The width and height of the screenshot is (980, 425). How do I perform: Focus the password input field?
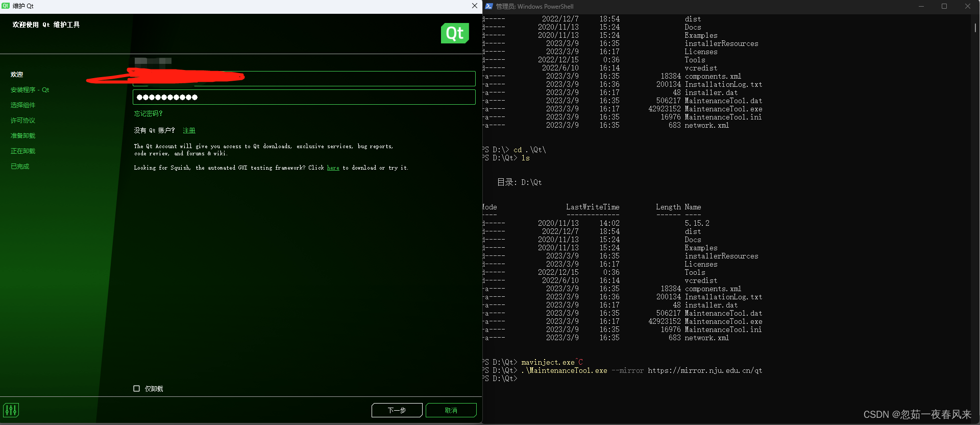pos(304,97)
